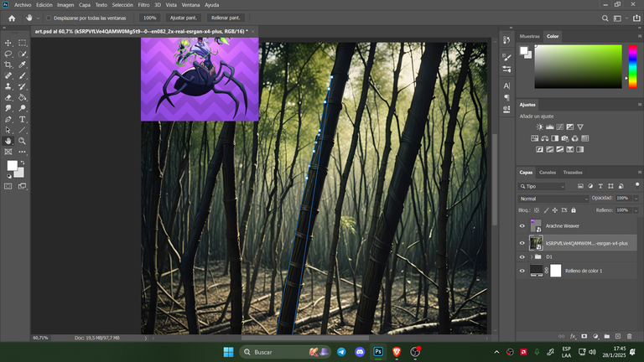Switch to the Canales tab

(547, 173)
